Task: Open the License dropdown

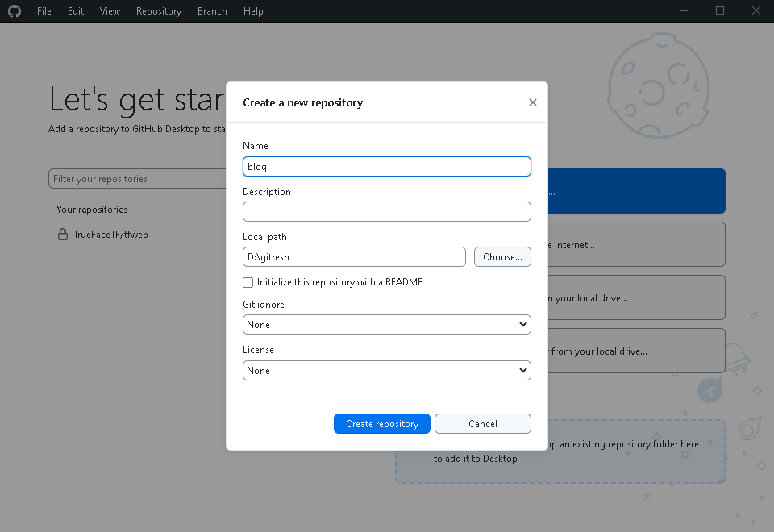Action: point(386,370)
